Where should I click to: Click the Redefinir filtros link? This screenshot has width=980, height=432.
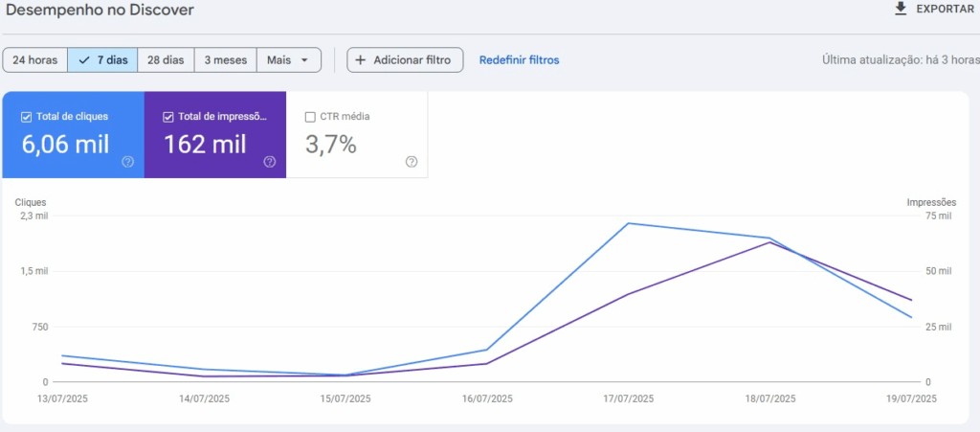[x=519, y=59]
